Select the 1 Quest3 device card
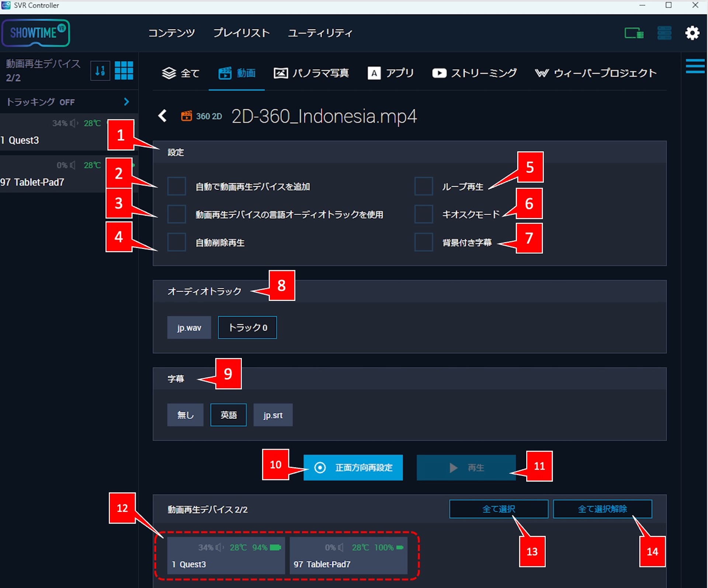This screenshot has height=588, width=708. click(226, 556)
